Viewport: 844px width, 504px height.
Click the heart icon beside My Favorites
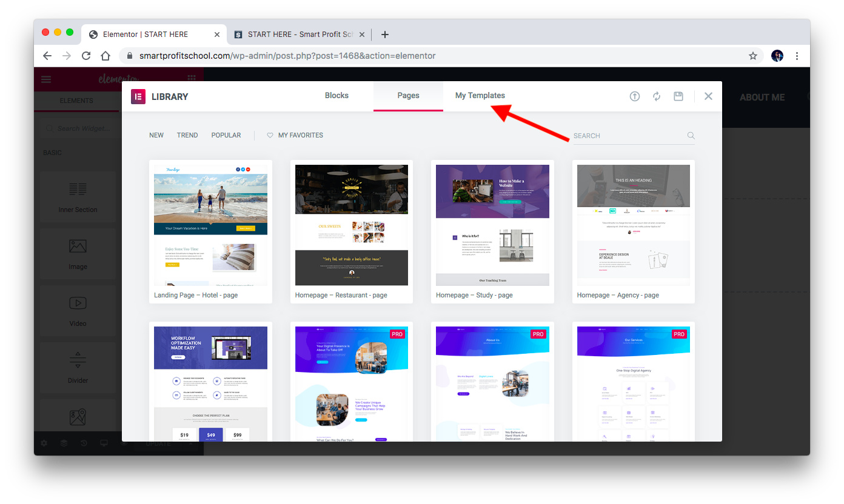pyautogui.click(x=270, y=135)
